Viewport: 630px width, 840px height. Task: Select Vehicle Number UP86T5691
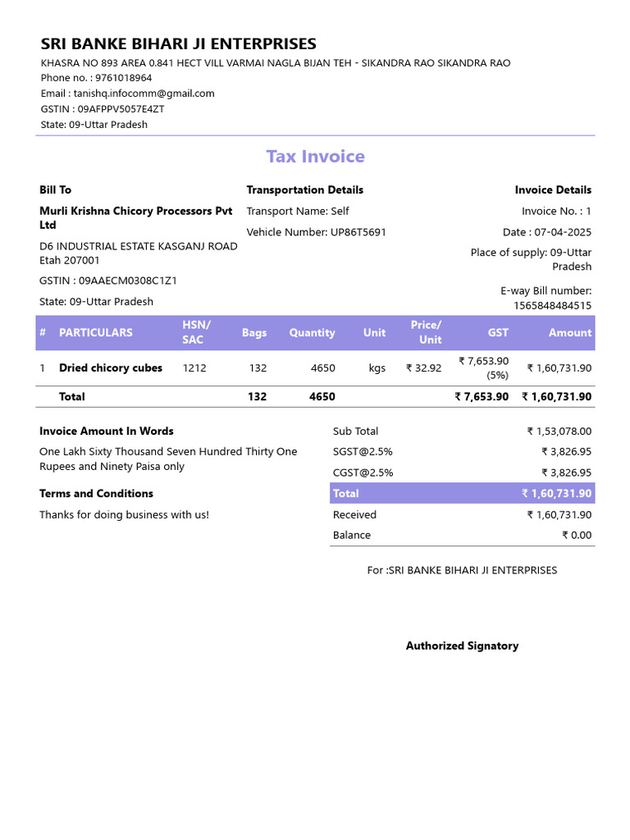(x=358, y=232)
